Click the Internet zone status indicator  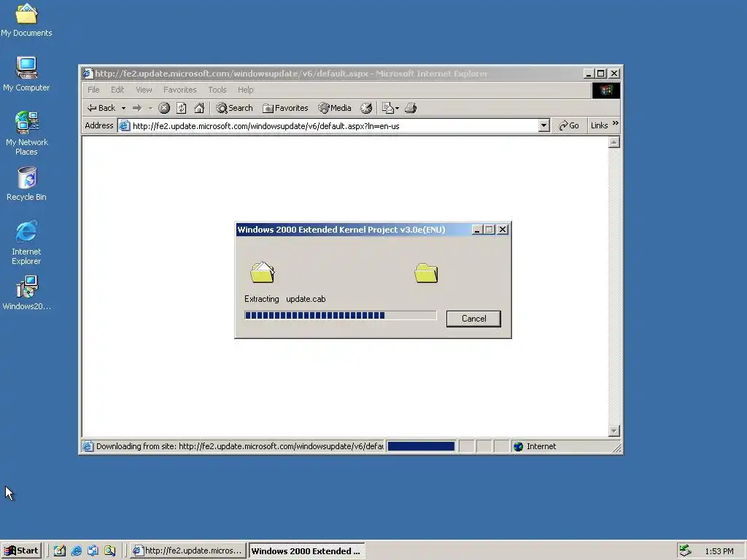535,446
